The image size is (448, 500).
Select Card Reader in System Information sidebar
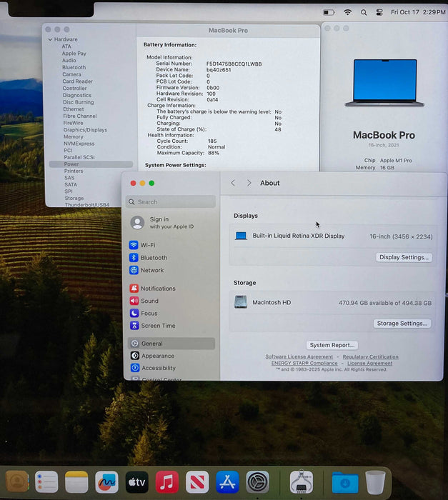78,81
